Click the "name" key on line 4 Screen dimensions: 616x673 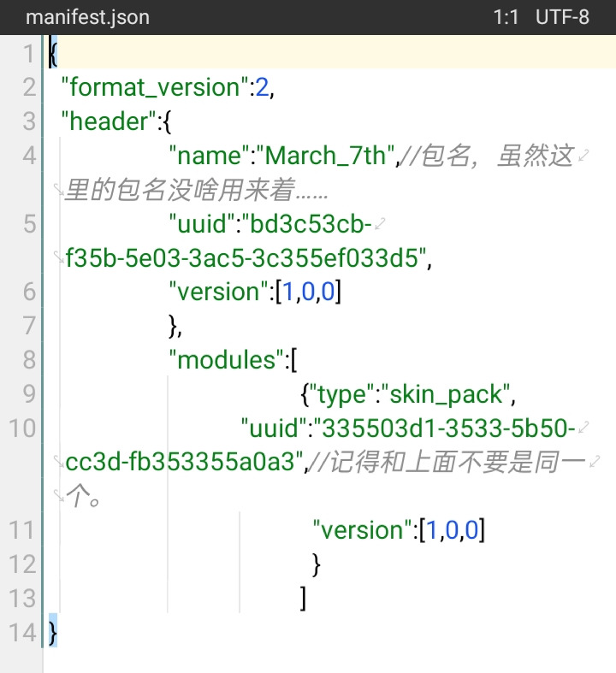pos(210,155)
